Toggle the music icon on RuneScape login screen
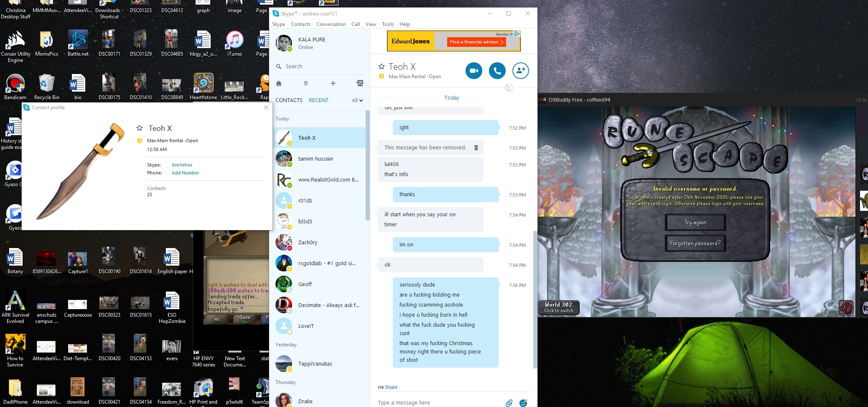Image resolution: width=868 pixels, height=407 pixels. click(x=846, y=308)
